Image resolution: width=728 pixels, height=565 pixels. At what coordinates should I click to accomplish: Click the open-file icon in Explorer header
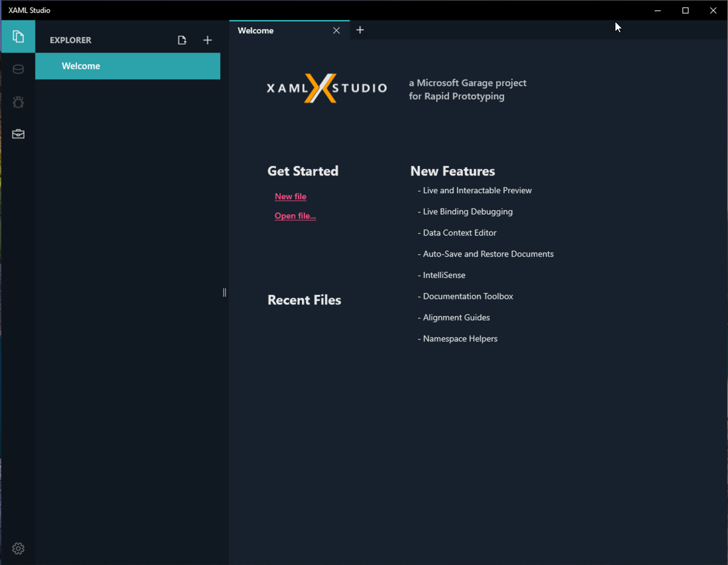point(182,40)
